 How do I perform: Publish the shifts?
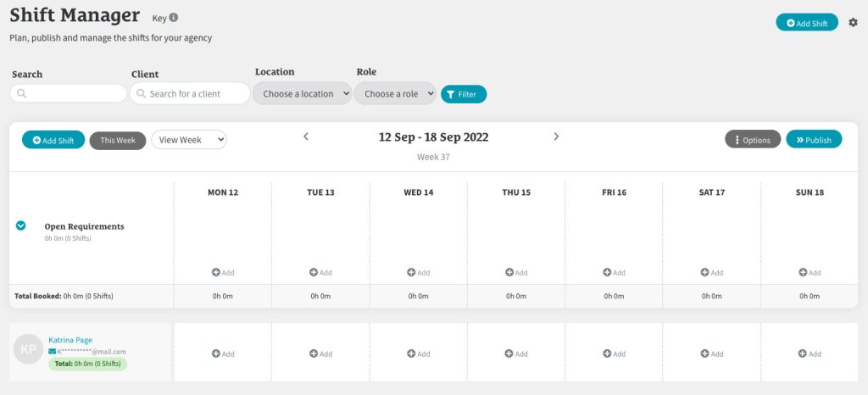814,139
